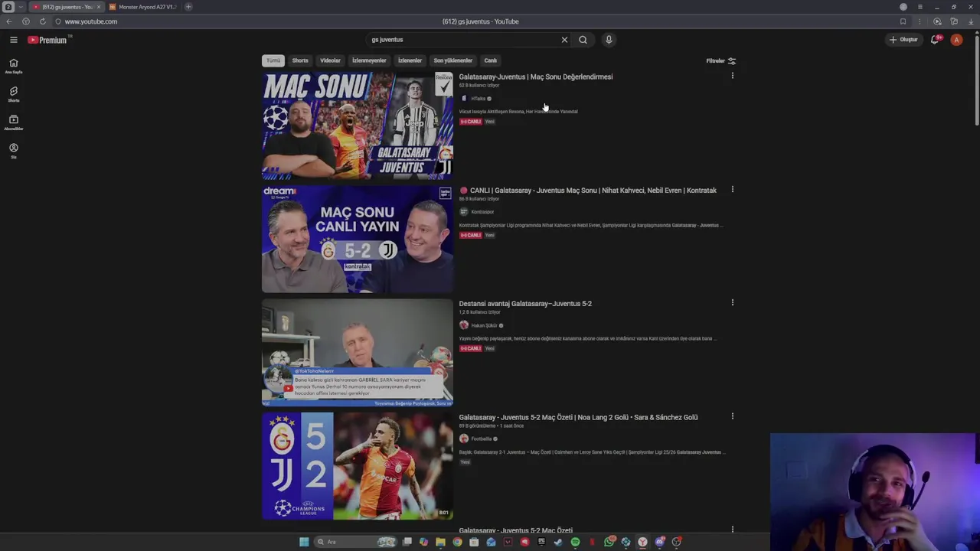This screenshot has width=980, height=551.
Task: Bookmark the page from the address bar
Action: 903,21
